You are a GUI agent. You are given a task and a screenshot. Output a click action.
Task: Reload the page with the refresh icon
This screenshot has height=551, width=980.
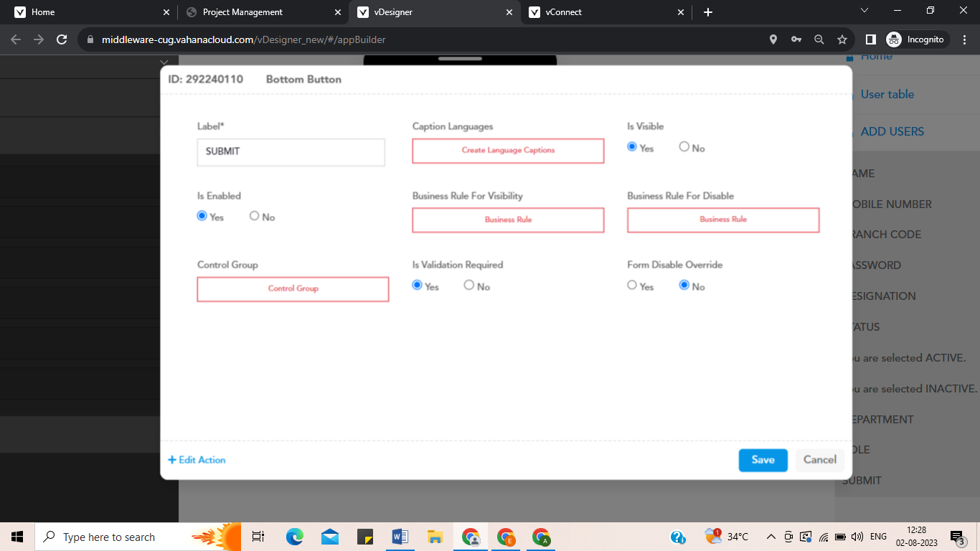click(62, 39)
